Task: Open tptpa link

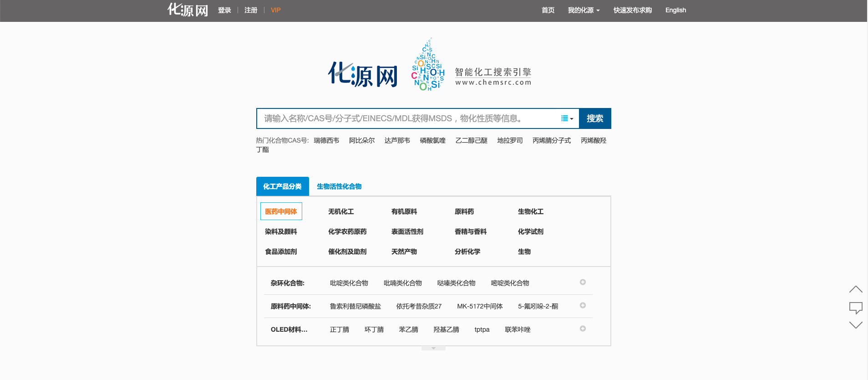Action: (482, 329)
